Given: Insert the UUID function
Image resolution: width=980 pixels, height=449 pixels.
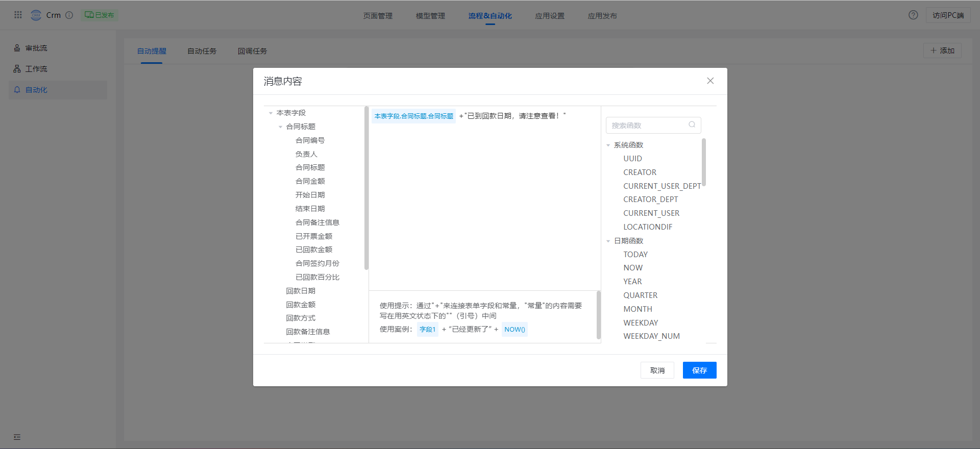Looking at the screenshot, I should point(632,159).
